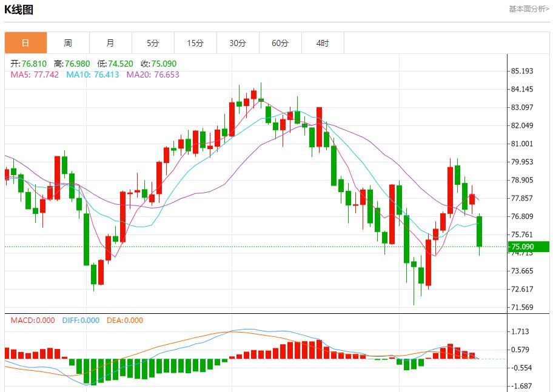Show the 30分 chart tab
Viewport: 553px width, 392px height.
click(238, 43)
